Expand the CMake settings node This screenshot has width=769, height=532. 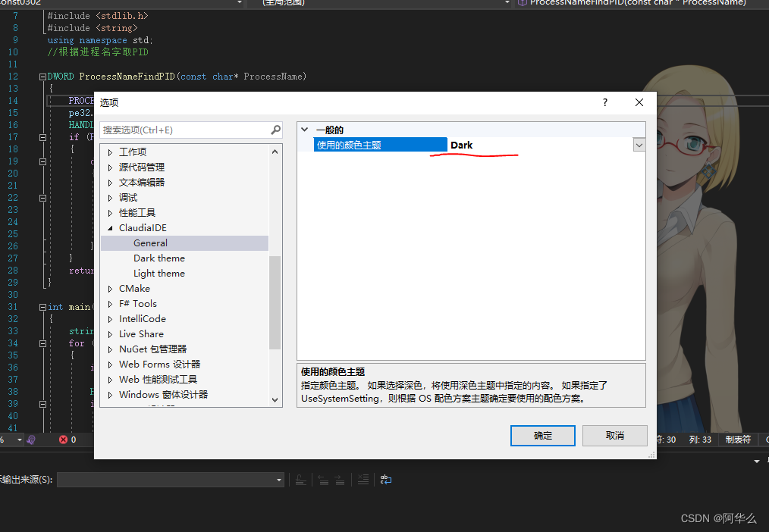point(110,288)
